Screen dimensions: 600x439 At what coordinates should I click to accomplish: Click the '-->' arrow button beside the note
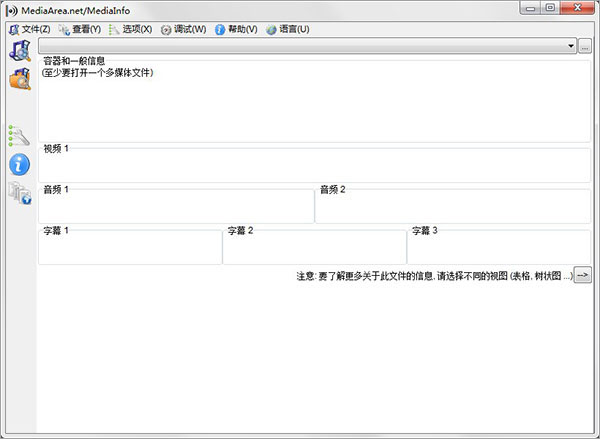click(583, 275)
